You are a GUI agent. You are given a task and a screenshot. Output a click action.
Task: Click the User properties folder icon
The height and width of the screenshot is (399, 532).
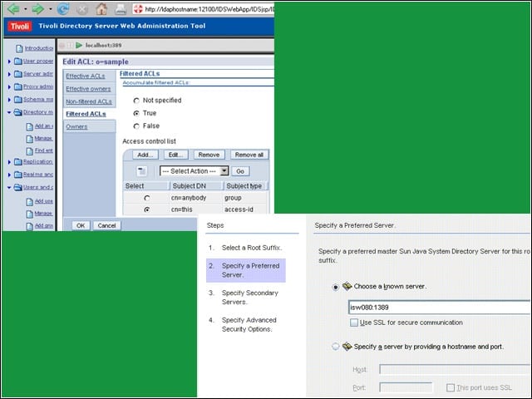tap(18, 62)
